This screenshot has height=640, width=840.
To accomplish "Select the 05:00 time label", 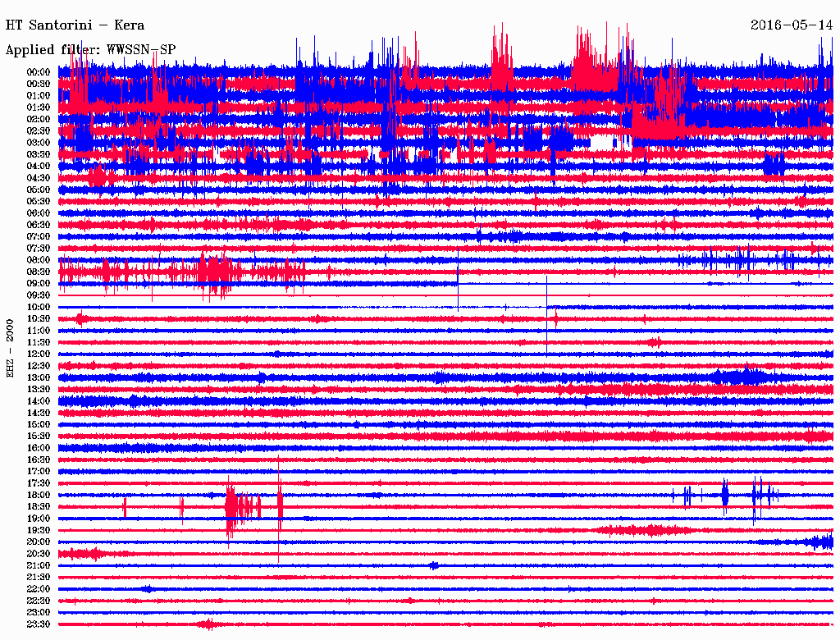I will [x=39, y=190].
